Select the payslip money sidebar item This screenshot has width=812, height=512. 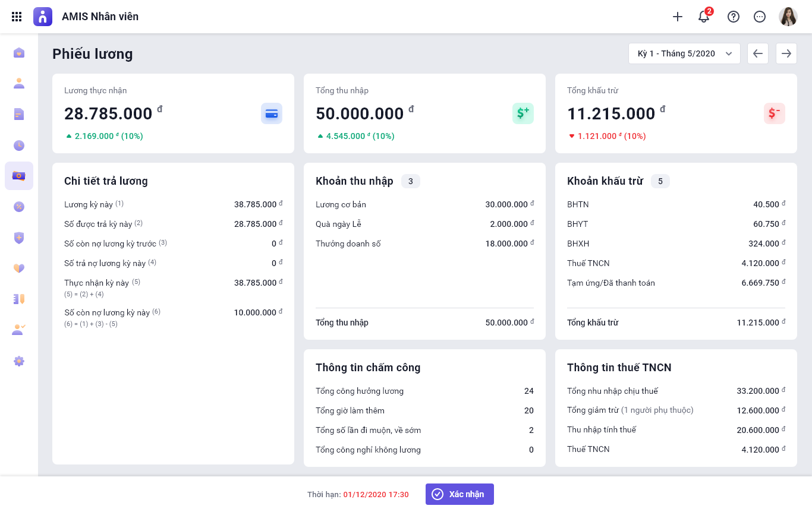(19, 176)
